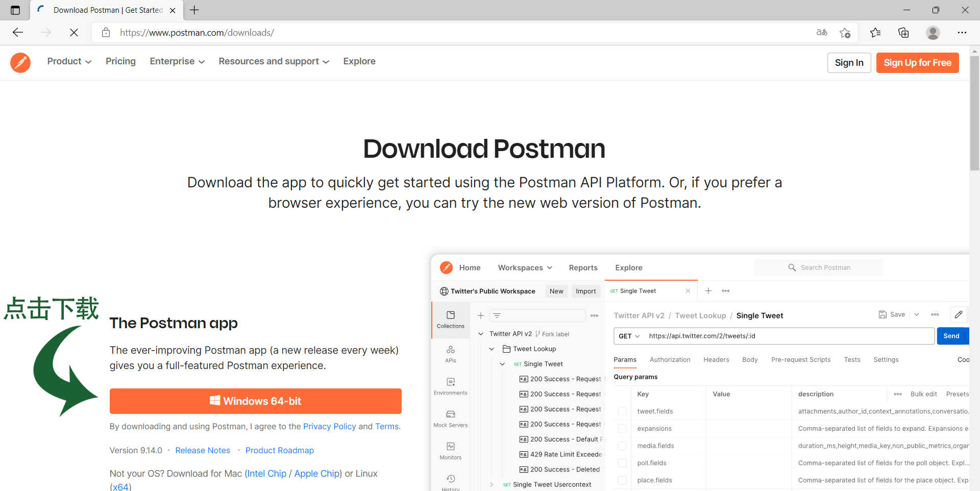Viewport: 980px width, 491px height.
Task: Close the Single Tweet request tab
Action: click(688, 291)
